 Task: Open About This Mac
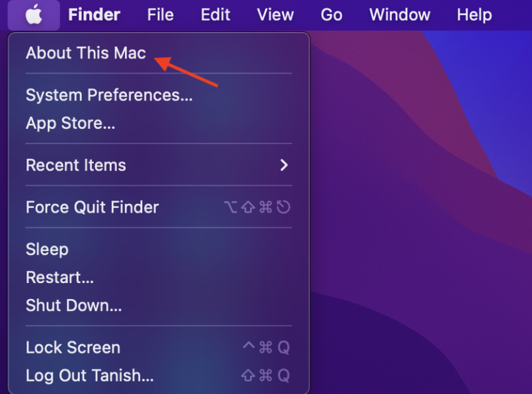(85, 53)
